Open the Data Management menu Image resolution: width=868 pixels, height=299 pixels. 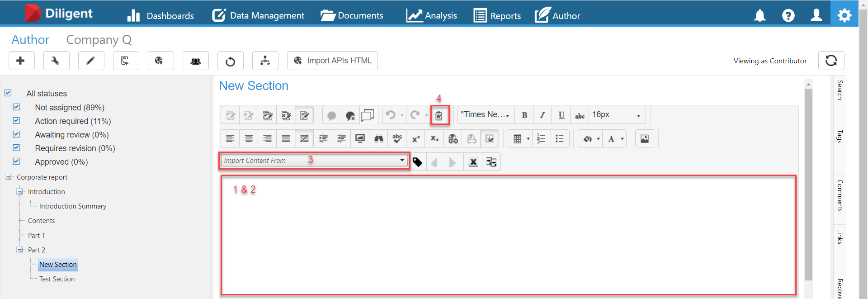[259, 16]
